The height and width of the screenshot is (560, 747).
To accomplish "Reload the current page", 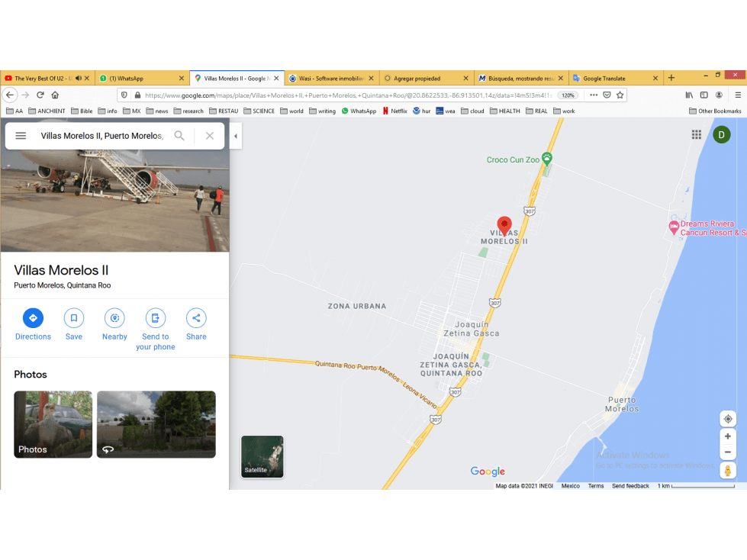I will tap(40, 95).
